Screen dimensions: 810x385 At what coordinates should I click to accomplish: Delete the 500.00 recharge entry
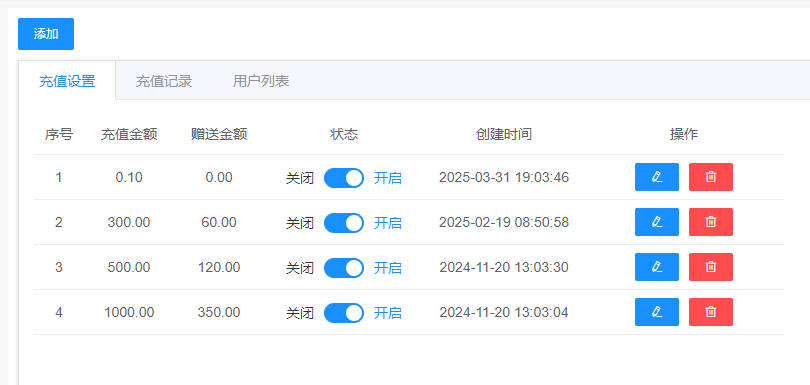pos(711,267)
